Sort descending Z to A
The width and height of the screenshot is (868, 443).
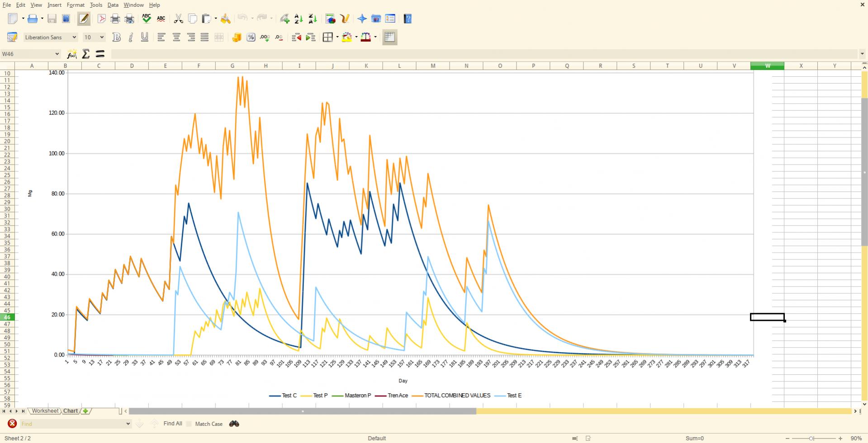(313, 19)
